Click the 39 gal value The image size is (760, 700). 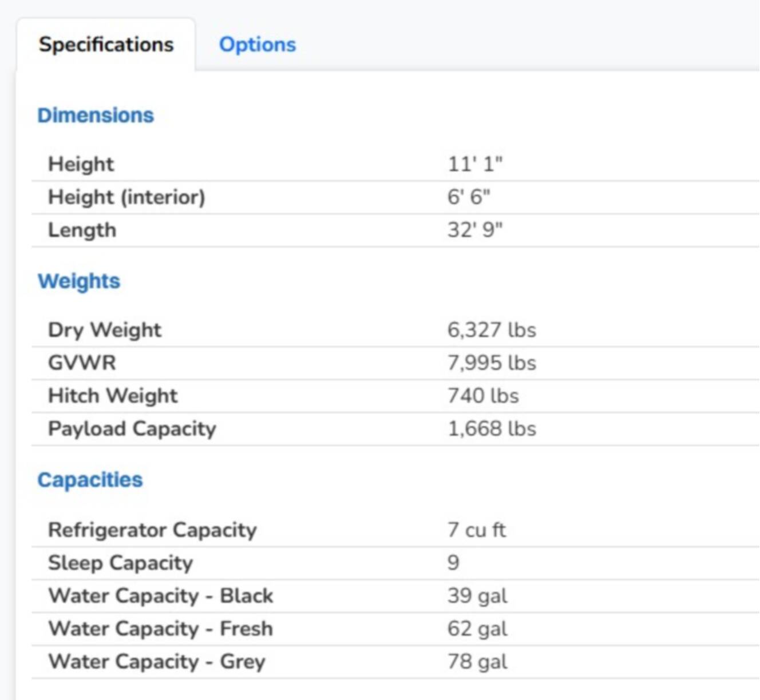[x=477, y=596]
